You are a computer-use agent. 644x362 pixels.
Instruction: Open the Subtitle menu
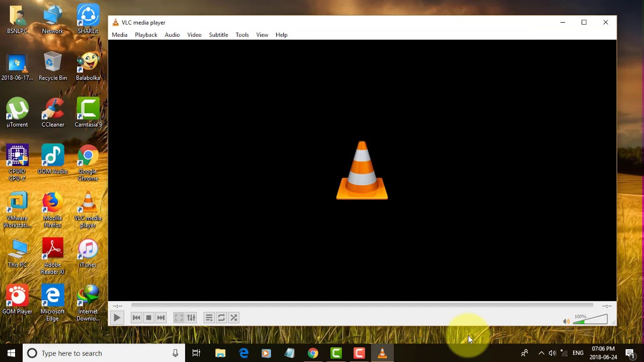tap(218, 35)
